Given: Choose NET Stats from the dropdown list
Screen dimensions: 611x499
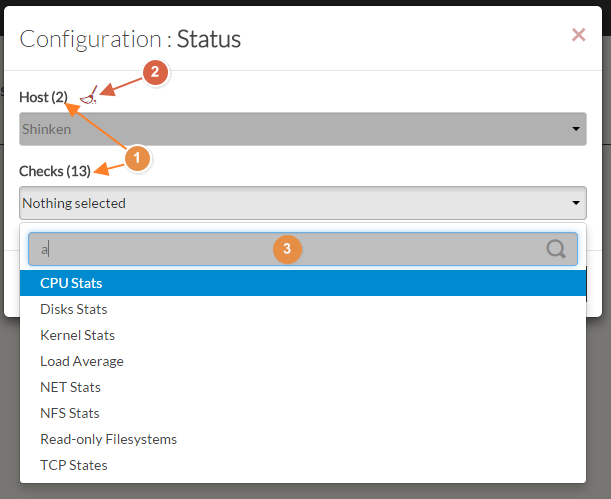Looking at the screenshot, I should tap(70, 387).
